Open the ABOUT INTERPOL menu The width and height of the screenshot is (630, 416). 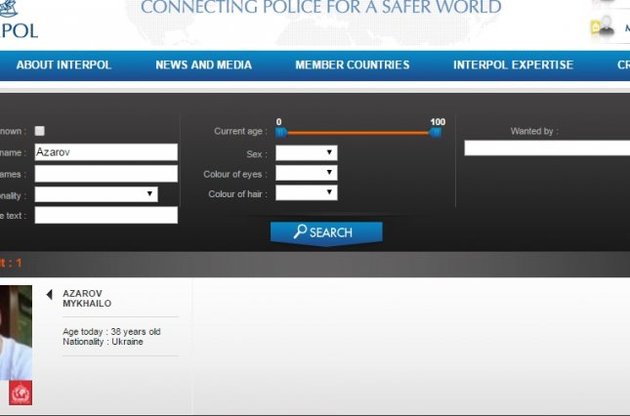[64, 65]
